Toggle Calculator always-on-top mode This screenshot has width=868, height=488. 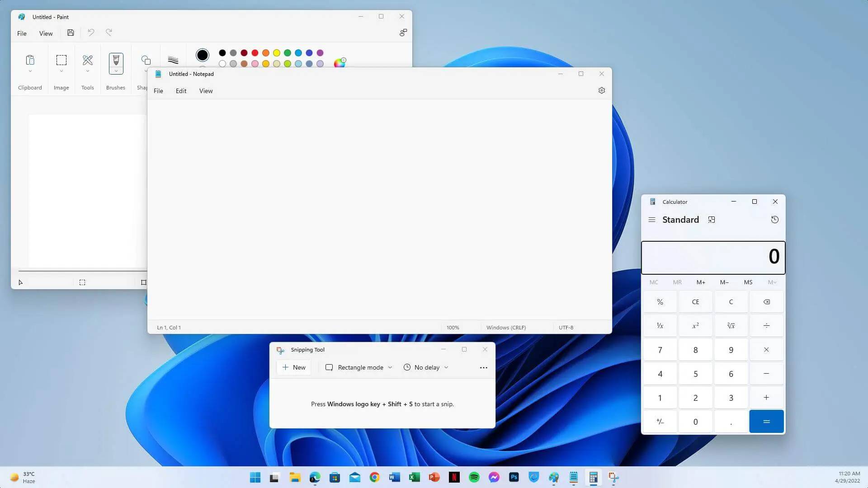712,220
